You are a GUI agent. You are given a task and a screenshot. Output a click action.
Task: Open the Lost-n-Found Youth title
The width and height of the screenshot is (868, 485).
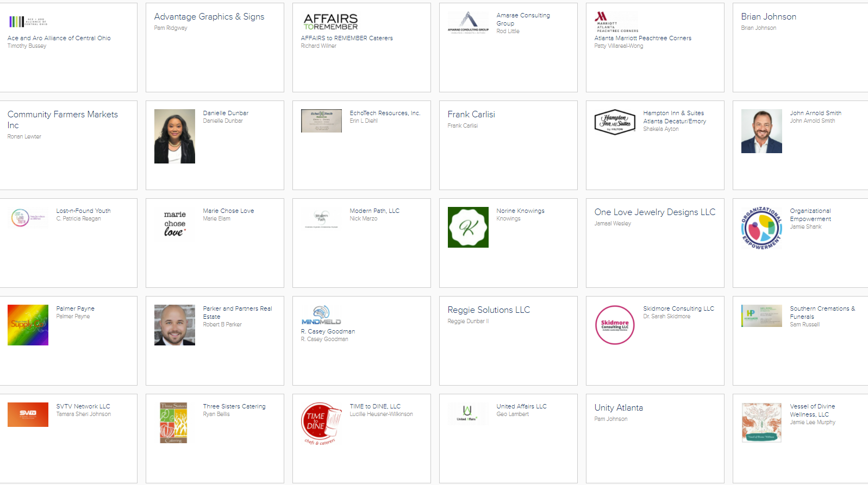pos(83,211)
